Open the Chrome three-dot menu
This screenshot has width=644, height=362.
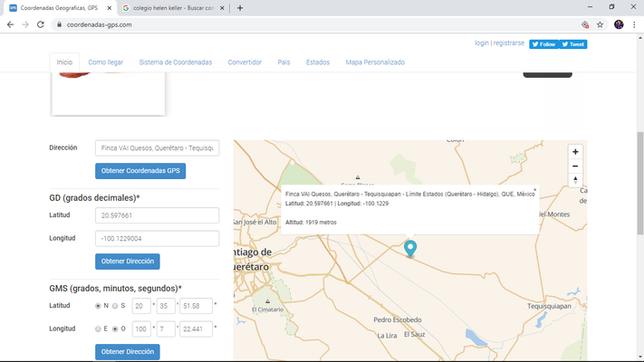(633, 24)
